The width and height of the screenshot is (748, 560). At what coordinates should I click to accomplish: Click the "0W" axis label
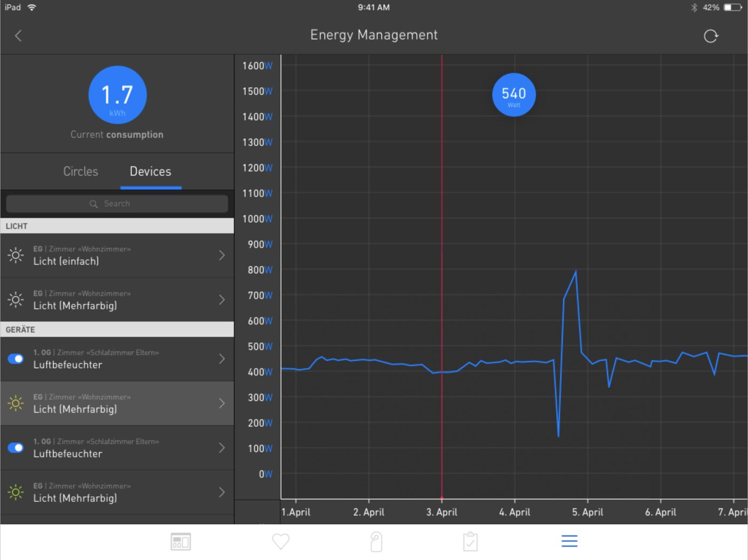(x=266, y=474)
